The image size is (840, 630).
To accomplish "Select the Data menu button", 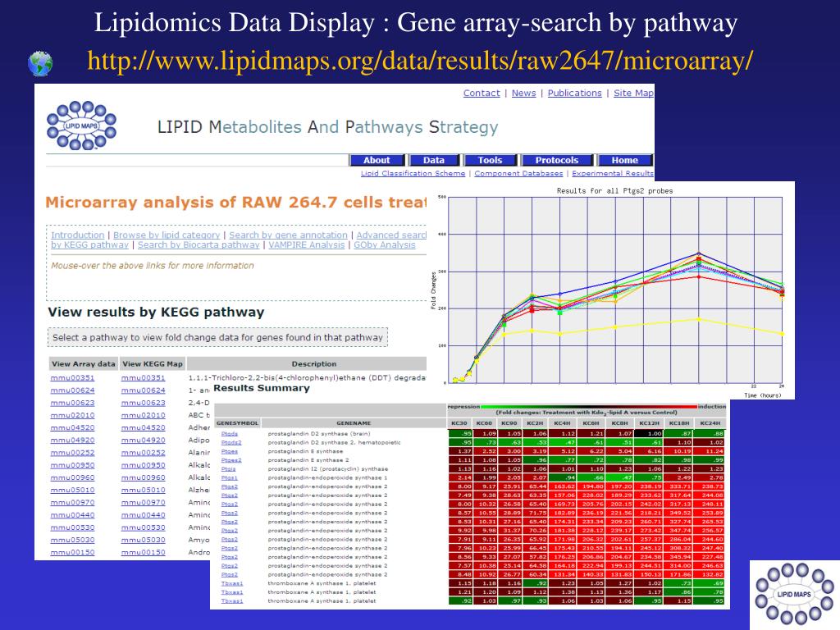I will pyautogui.click(x=434, y=160).
